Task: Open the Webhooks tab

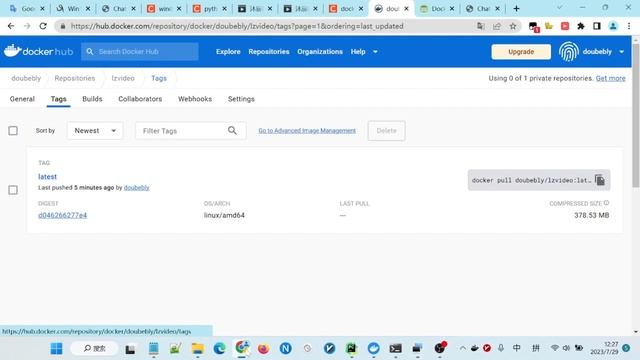Action: tap(195, 99)
